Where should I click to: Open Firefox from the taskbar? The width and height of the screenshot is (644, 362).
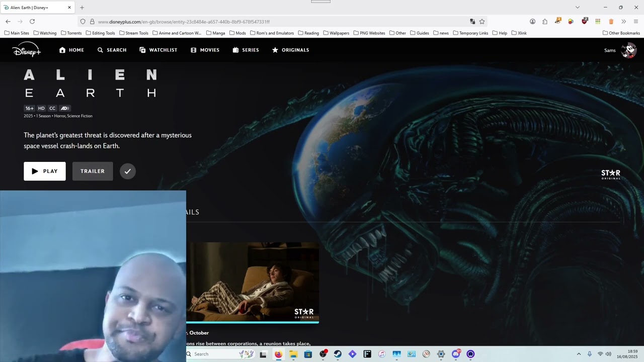[278, 354]
